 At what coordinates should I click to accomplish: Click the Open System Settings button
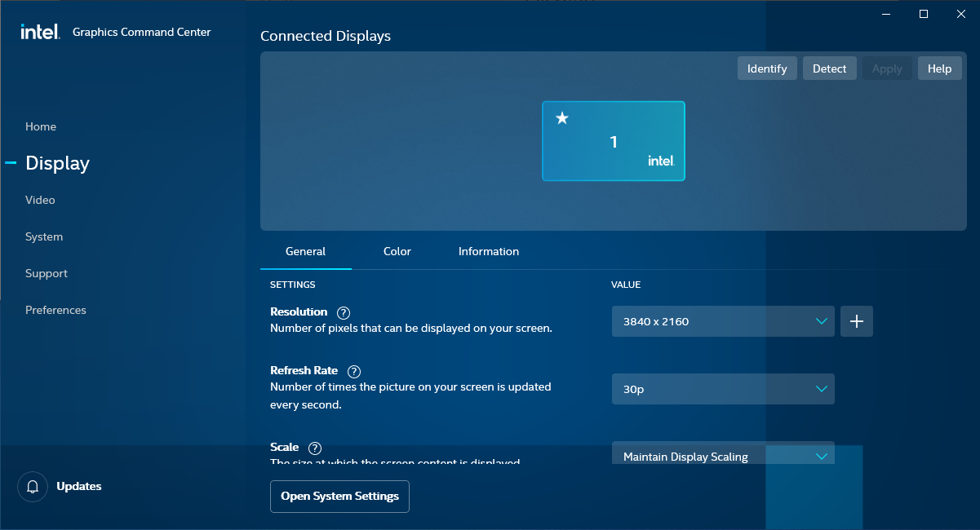coord(339,496)
